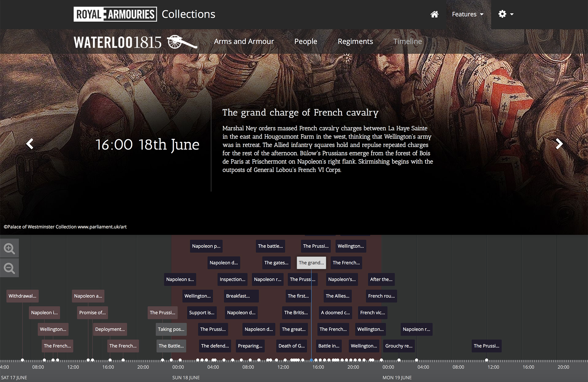Screen dimensions: 588x382
Task: Select the Timeline nav item
Action: 407,41
